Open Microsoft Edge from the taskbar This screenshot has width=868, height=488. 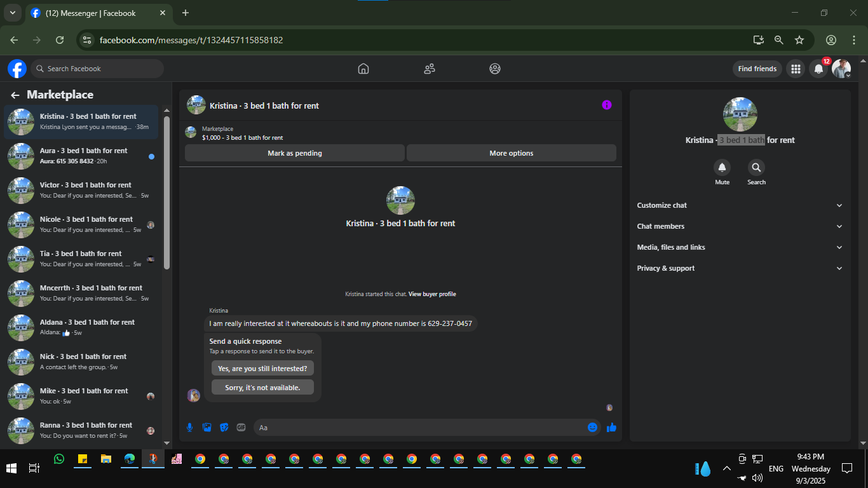[x=130, y=459]
